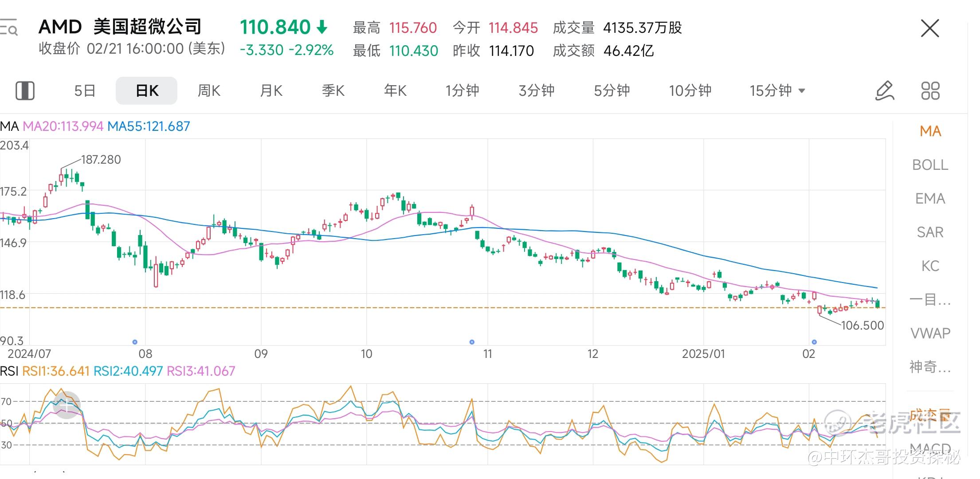Select the MACD sub-indicator

pos(930,449)
